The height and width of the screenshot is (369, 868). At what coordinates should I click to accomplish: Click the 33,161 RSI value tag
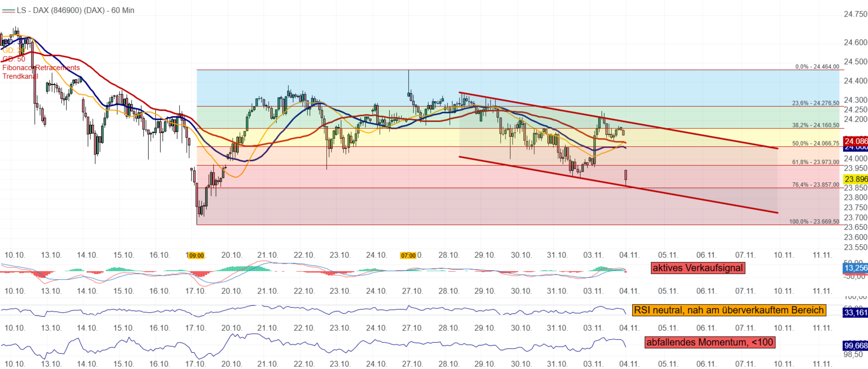tap(856, 312)
